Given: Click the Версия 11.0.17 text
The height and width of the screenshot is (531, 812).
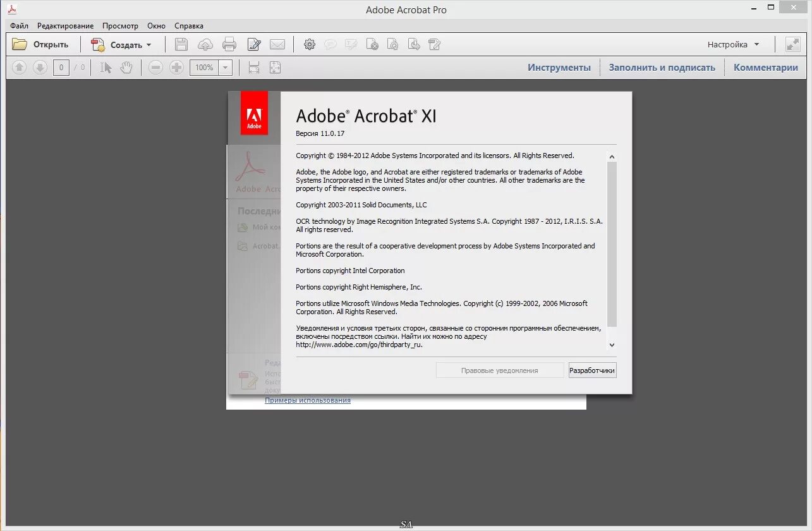Looking at the screenshot, I should pyautogui.click(x=320, y=133).
